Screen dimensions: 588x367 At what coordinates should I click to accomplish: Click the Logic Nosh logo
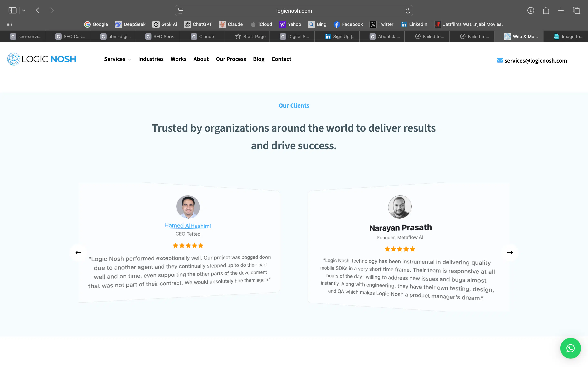coord(41,59)
